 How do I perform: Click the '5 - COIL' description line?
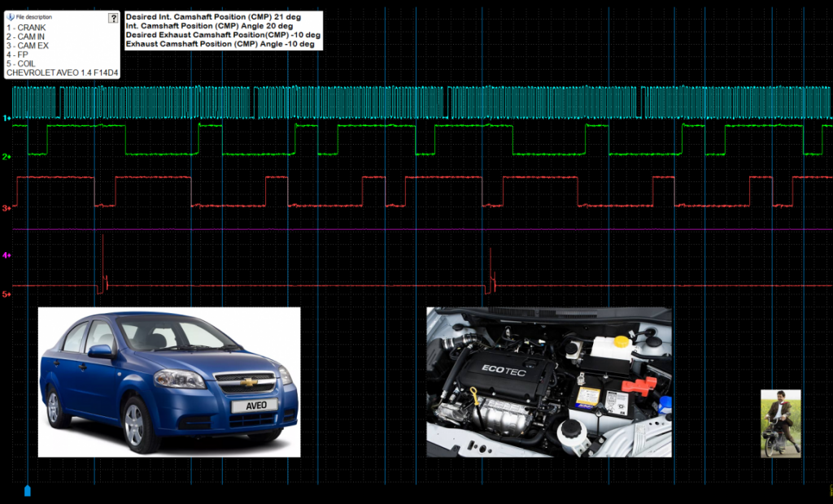click(x=20, y=63)
